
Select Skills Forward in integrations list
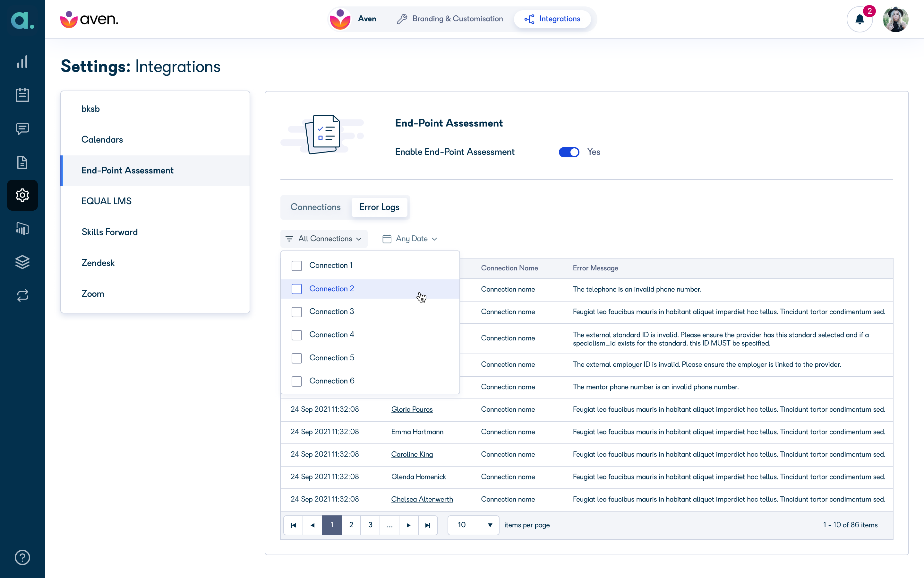point(155,232)
